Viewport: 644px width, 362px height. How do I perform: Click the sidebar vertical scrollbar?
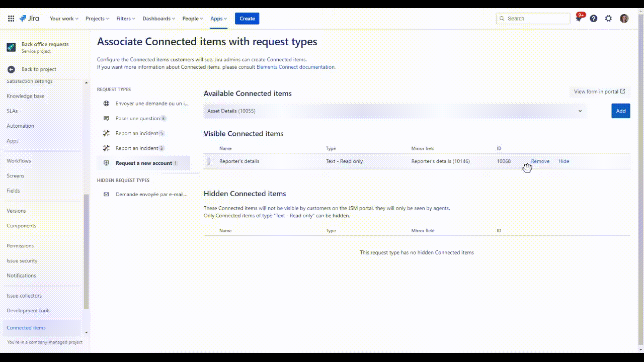pos(86,251)
